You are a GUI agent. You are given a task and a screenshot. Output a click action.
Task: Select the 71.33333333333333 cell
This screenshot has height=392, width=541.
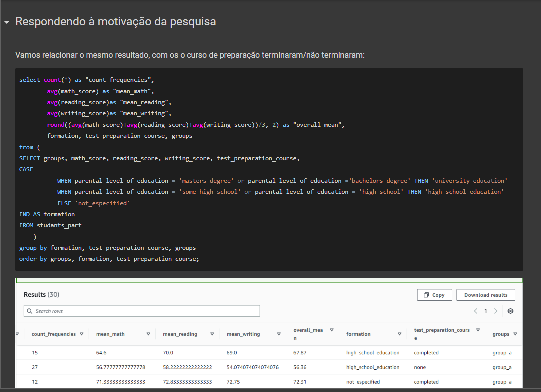point(121,382)
